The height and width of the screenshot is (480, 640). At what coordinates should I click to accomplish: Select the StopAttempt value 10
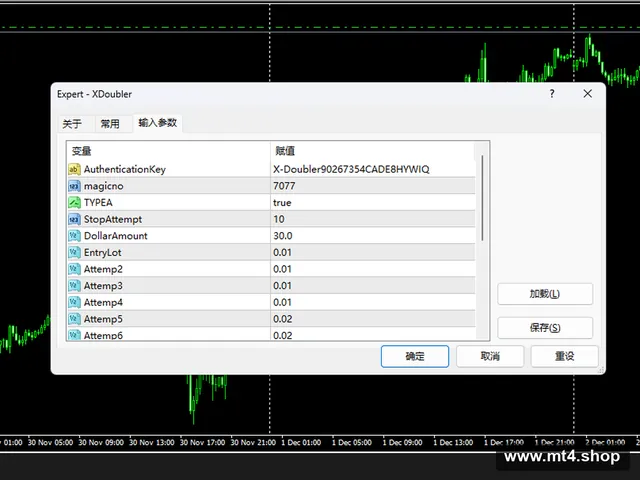279,219
